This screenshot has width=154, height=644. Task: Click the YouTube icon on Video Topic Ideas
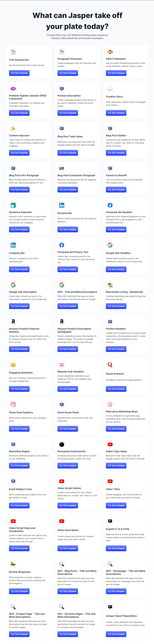[110, 444]
